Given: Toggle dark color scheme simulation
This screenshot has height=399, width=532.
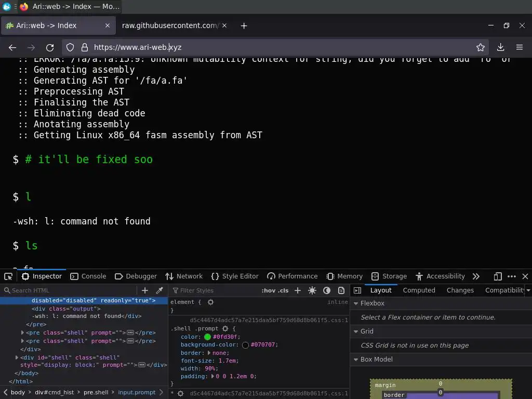Looking at the screenshot, I should pos(327,290).
